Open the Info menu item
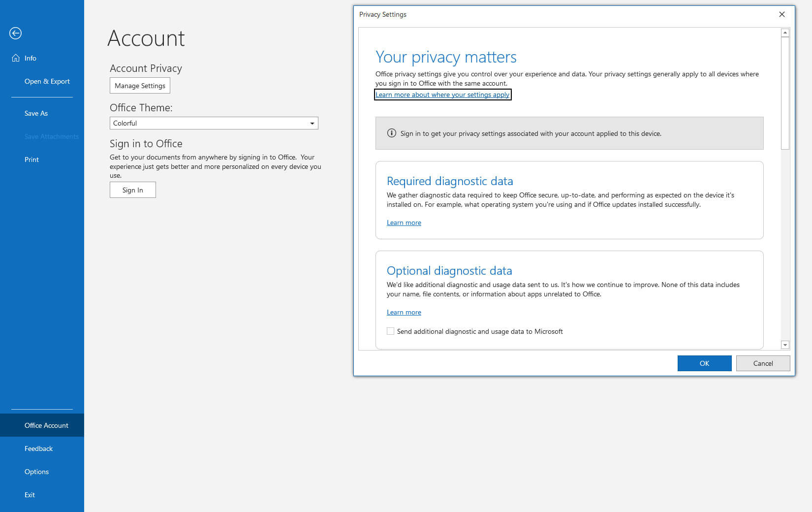 (x=31, y=58)
